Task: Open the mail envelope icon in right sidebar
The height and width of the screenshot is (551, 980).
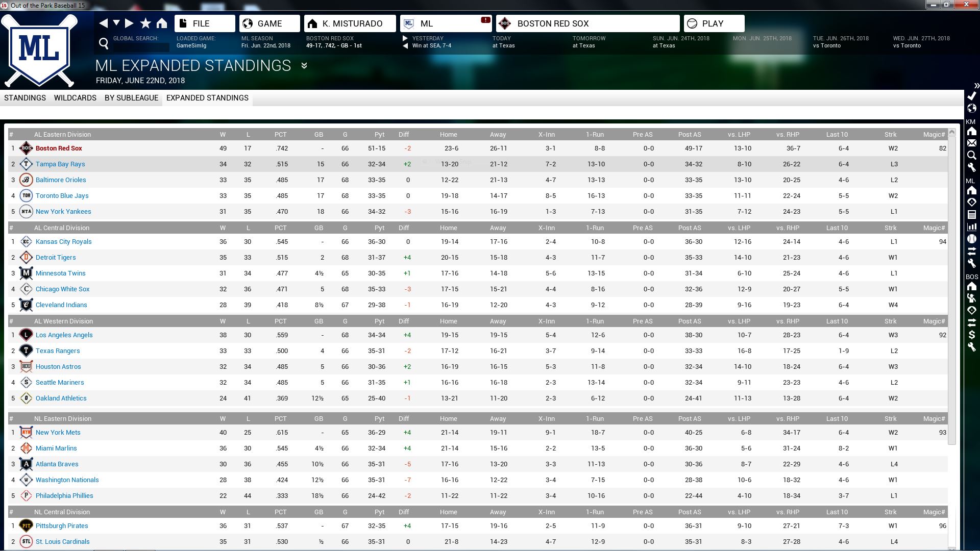Action: pos(971,143)
